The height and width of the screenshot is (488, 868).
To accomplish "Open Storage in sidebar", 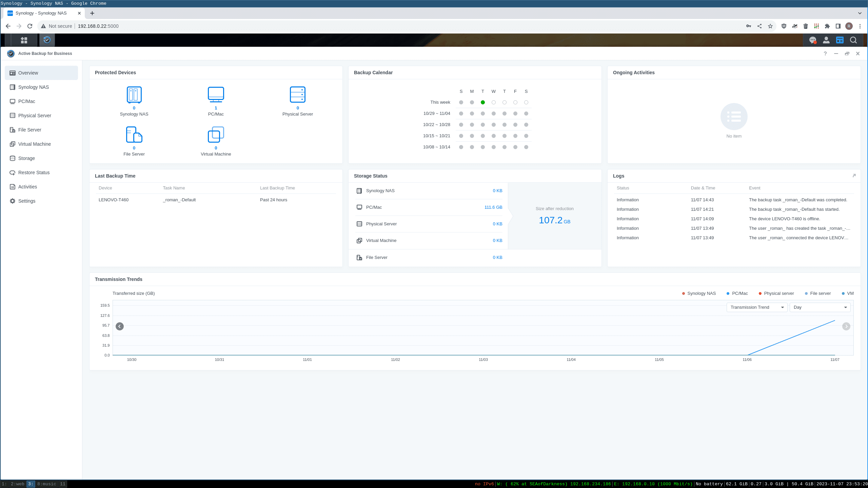I will (41, 158).
